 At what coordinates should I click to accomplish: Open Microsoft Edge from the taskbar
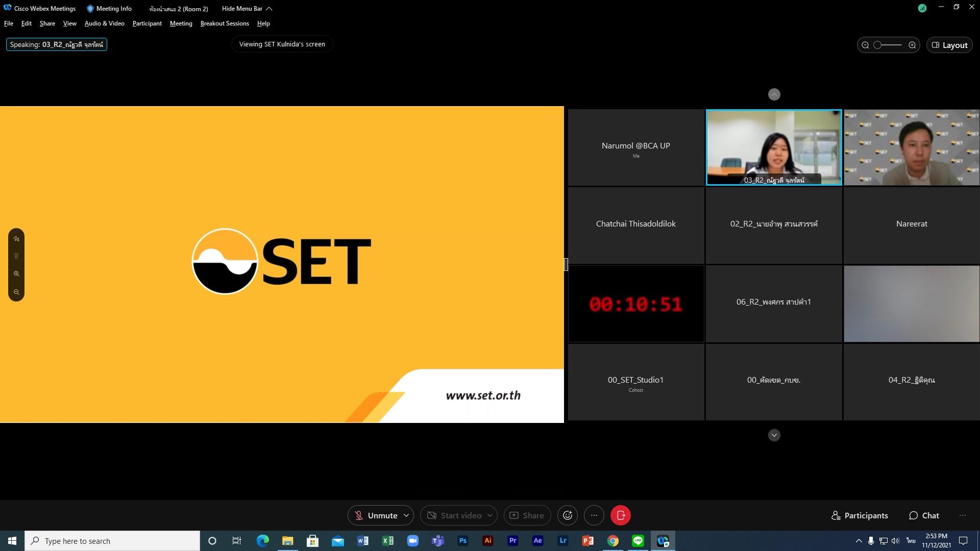(x=262, y=541)
